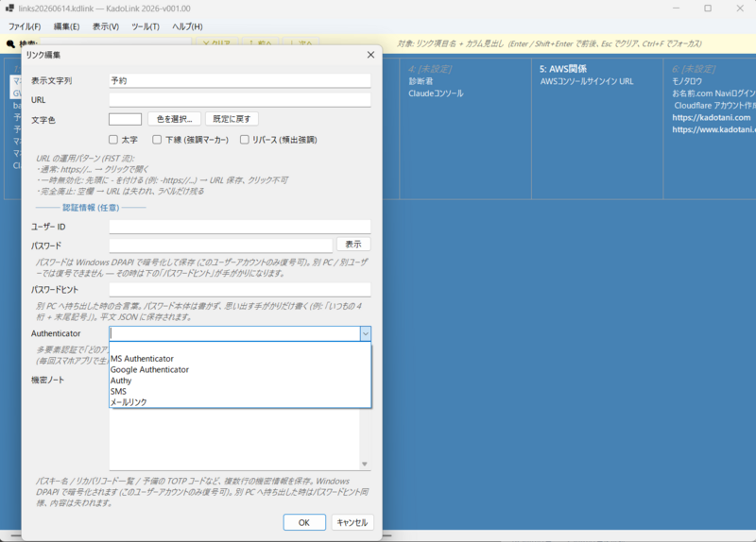Open the Claudeコンソール link

pyautogui.click(x=436, y=93)
